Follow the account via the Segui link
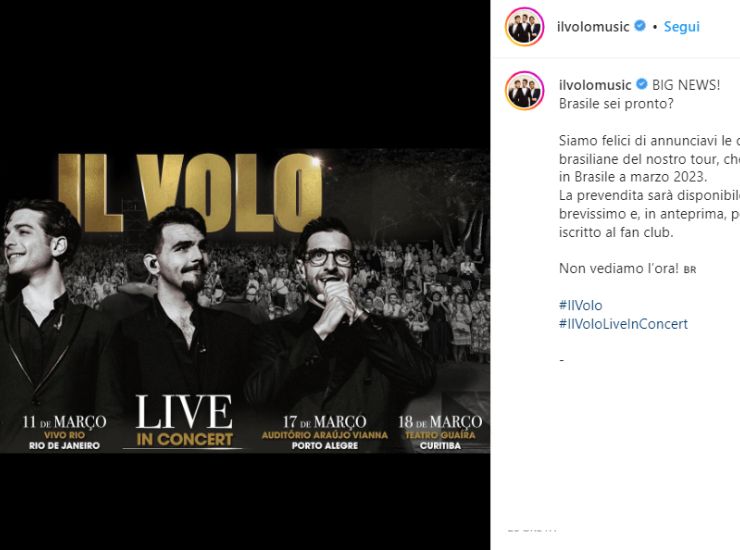 click(681, 26)
